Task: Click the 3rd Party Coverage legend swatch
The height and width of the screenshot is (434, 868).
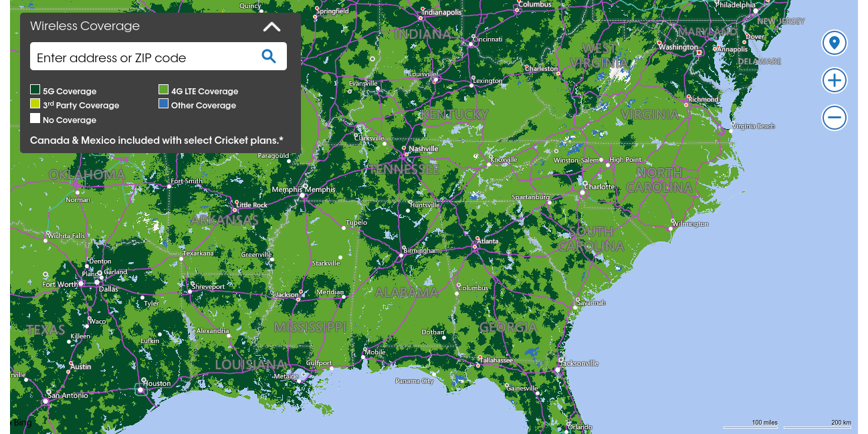Action: pos(35,104)
